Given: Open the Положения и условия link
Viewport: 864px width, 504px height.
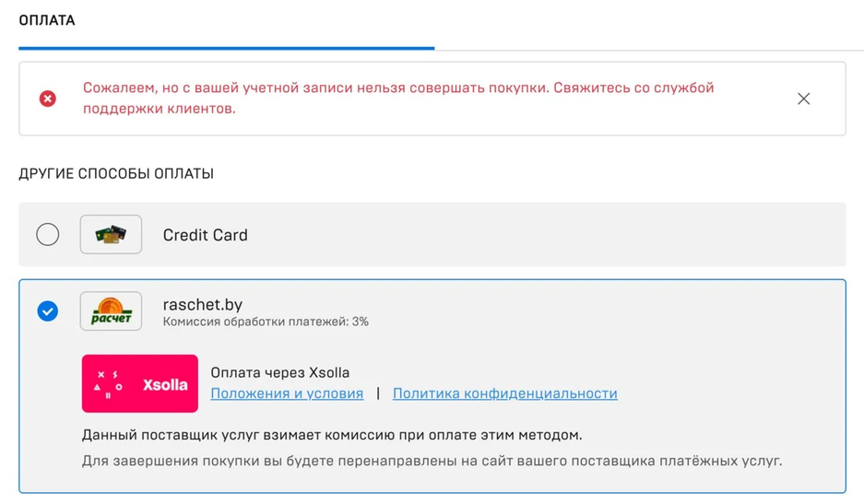Looking at the screenshot, I should (287, 393).
